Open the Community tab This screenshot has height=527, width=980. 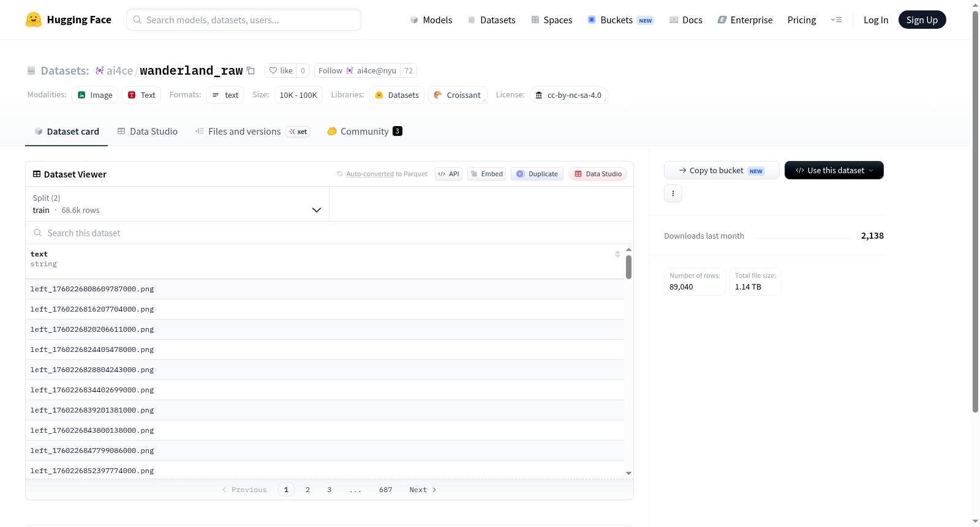click(x=364, y=132)
